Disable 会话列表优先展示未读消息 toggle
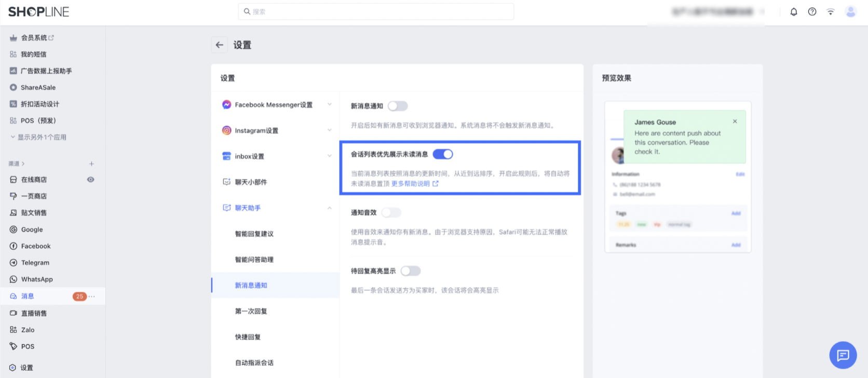The width and height of the screenshot is (868, 378). pos(443,154)
